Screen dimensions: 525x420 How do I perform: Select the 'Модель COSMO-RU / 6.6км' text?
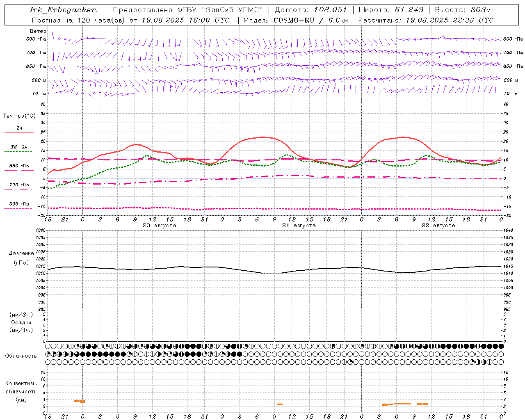point(296,20)
